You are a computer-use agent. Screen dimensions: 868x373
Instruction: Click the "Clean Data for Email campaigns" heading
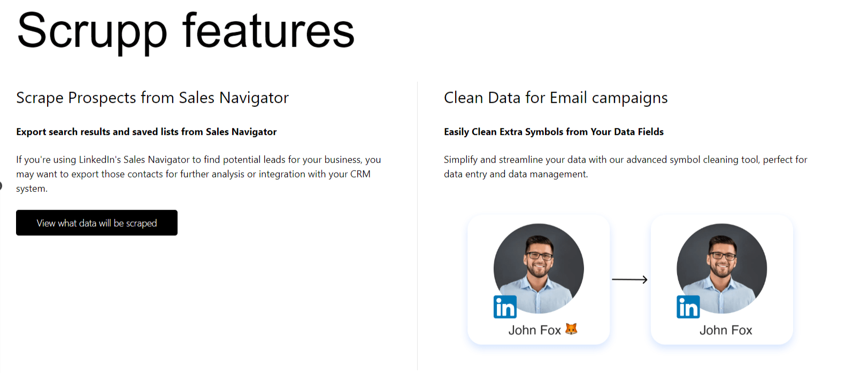coord(556,98)
